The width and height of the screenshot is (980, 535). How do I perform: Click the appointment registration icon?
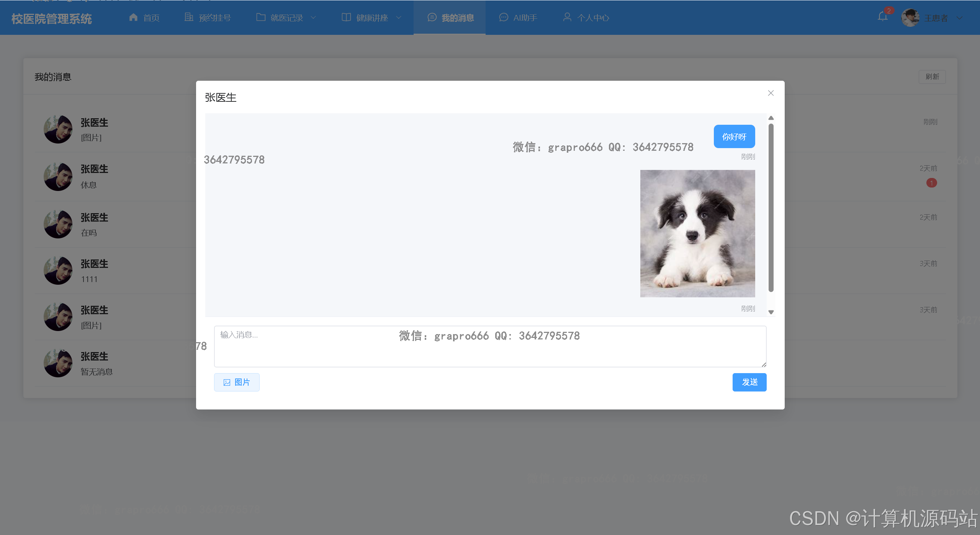click(x=189, y=17)
